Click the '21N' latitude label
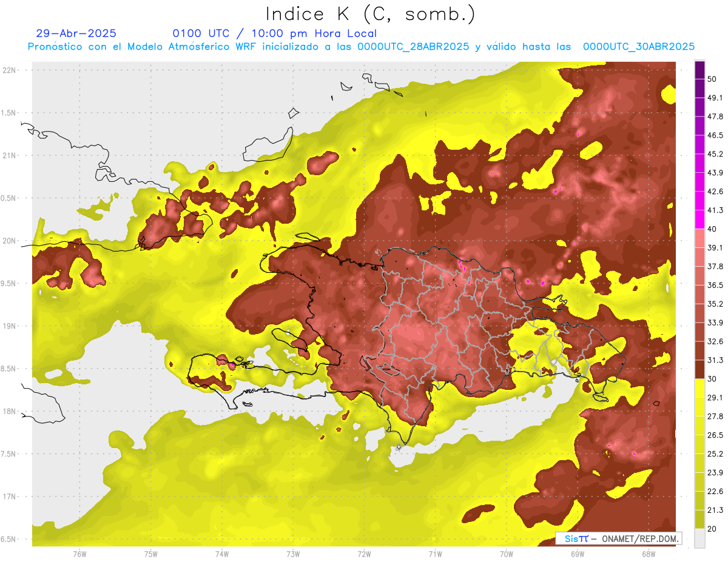Viewport: 728px width, 562px height. click(x=10, y=156)
